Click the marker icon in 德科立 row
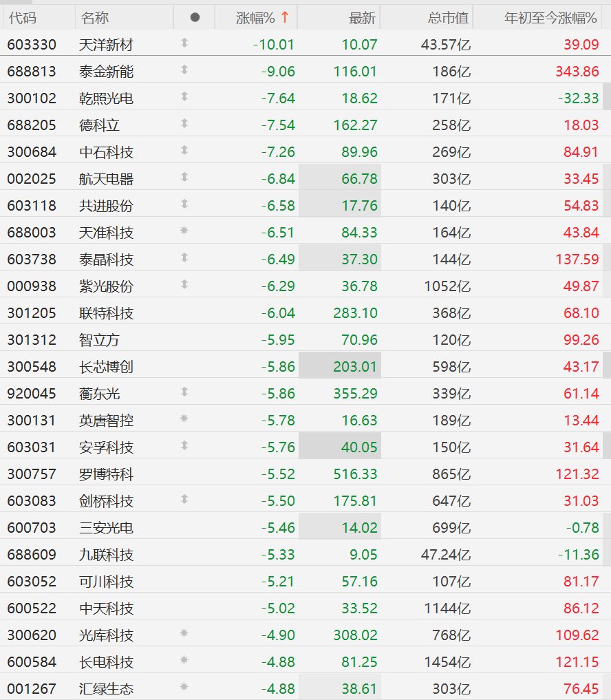The width and height of the screenshot is (611, 700). (184, 123)
